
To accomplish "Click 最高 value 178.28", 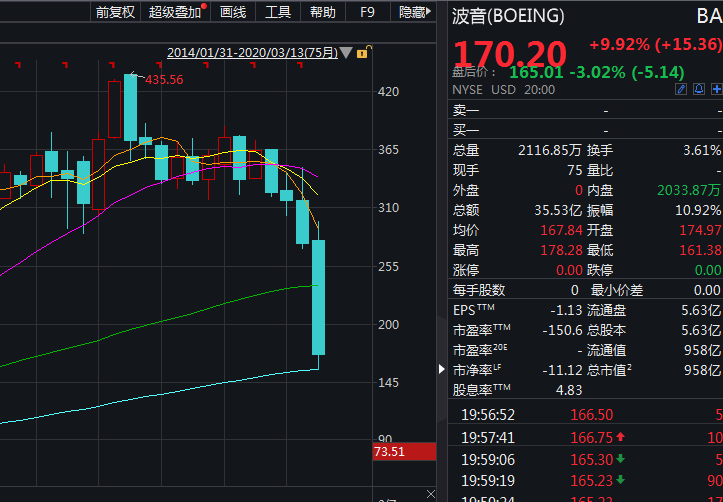I will pyautogui.click(x=561, y=250).
